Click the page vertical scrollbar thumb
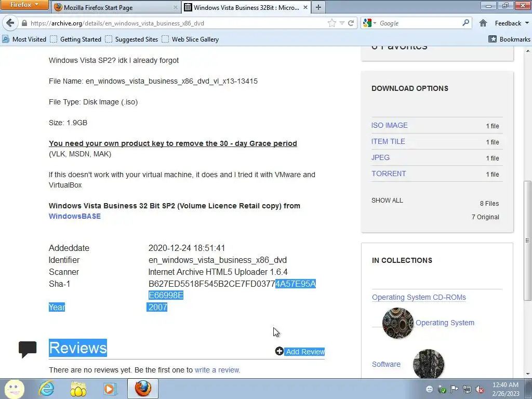The width and height of the screenshot is (532, 399). [527, 241]
